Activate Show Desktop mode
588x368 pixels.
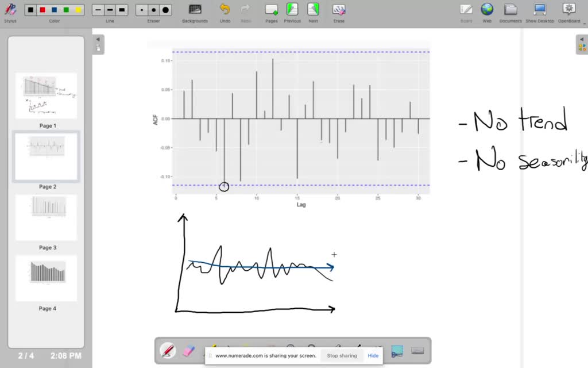539,10
